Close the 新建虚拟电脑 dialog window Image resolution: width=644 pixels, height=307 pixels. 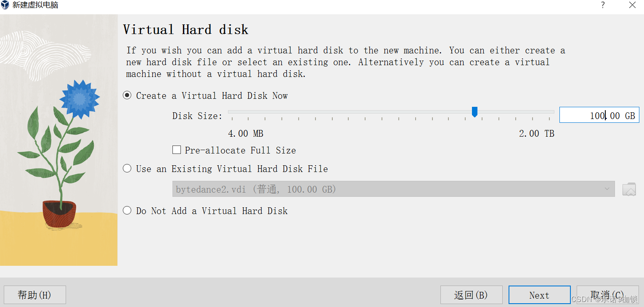[x=632, y=5]
